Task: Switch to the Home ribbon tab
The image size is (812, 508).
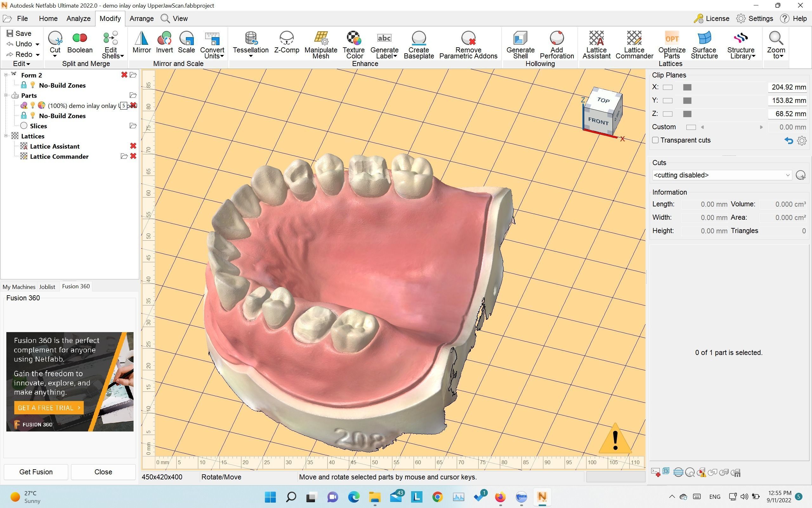Action: (x=48, y=18)
